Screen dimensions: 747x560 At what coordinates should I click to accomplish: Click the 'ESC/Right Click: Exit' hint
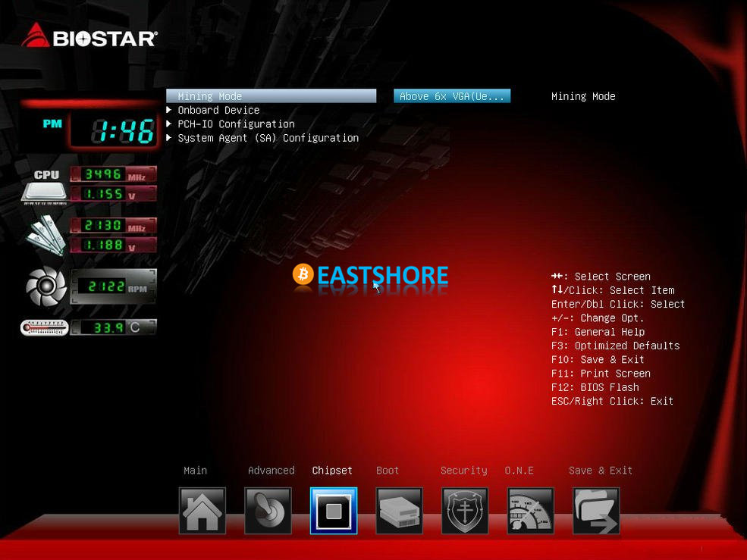click(613, 401)
